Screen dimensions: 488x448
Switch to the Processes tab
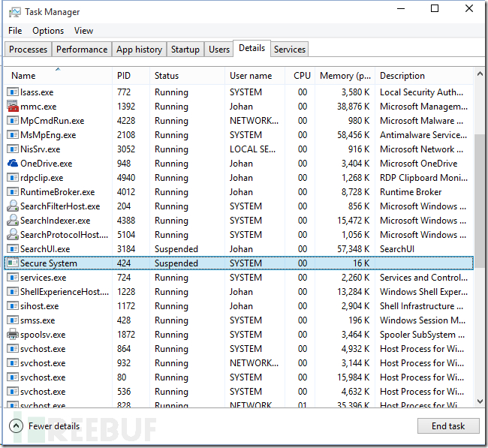(28, 50)
